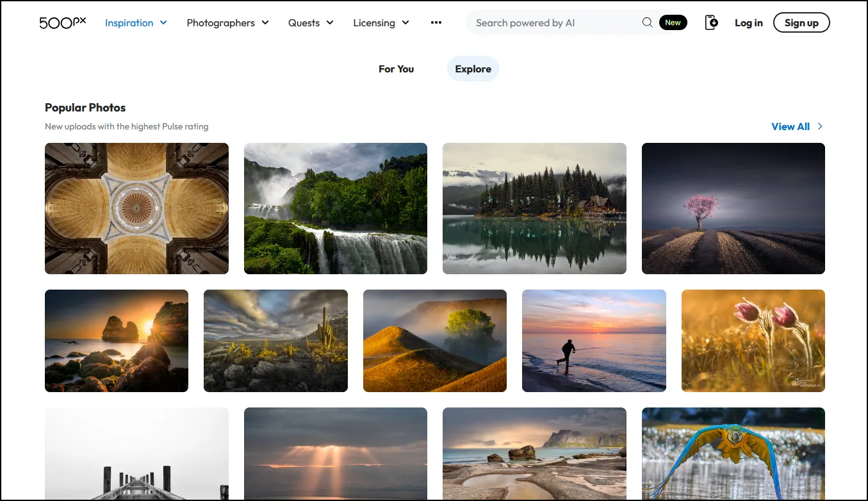Click the Log in link
Screen dimensions: 868x501
748,22
